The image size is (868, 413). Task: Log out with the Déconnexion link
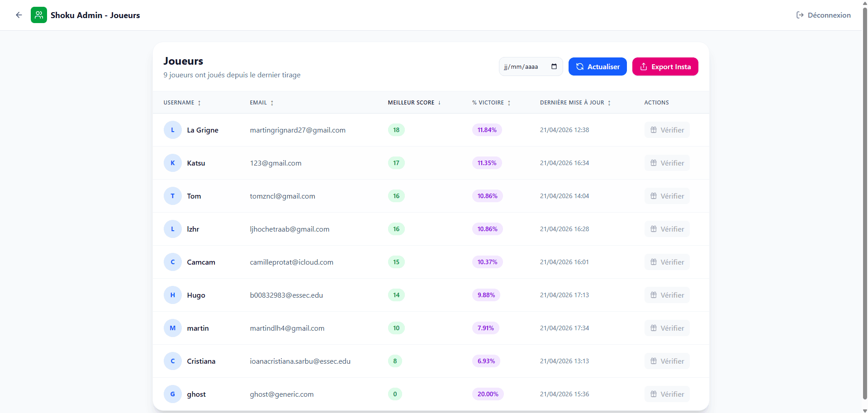(x=824, y=15)
